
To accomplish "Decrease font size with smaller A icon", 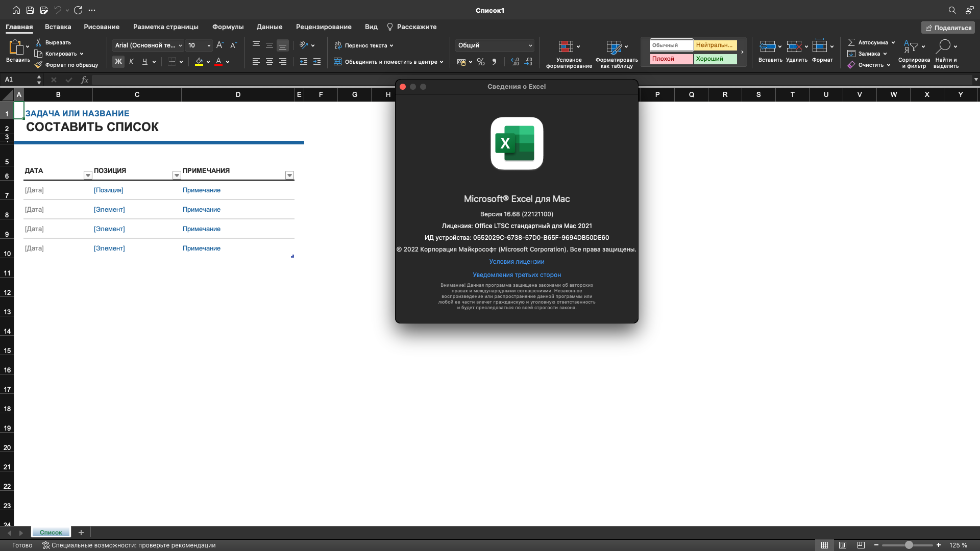I will (x=233, y=45).
